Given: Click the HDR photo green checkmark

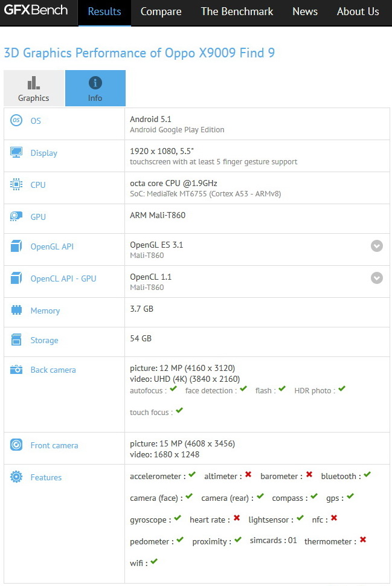Looking at the screenshot, I should (342, 388).
